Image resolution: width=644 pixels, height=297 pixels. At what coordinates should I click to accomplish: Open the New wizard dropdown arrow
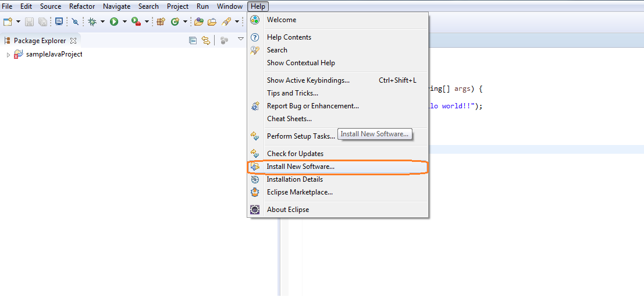[18, 22]
